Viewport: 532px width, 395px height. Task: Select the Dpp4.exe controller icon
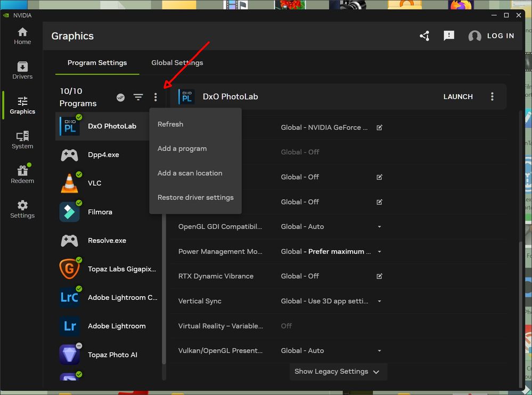(70, 155)
